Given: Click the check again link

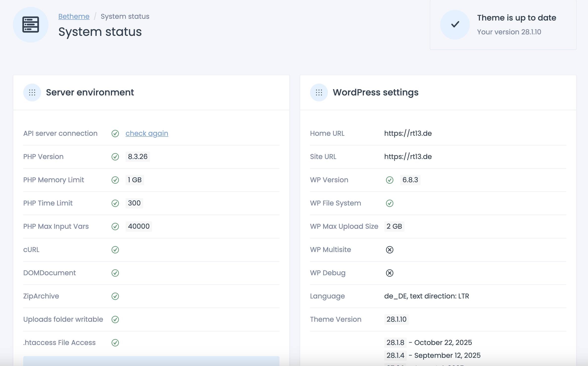Looking at the screenshot, I should 147,134.
